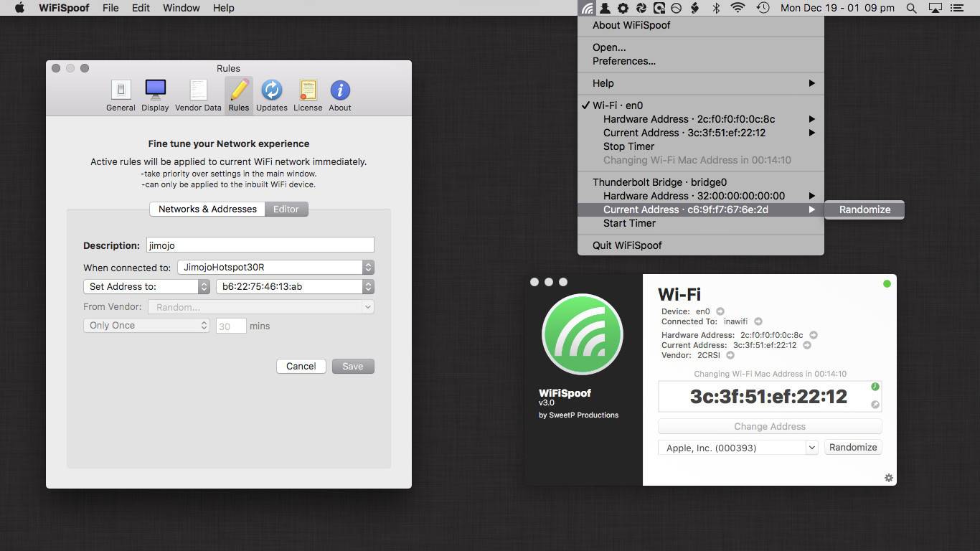
Task: Open the Only Once frequency dropdown
Action: 146,325
